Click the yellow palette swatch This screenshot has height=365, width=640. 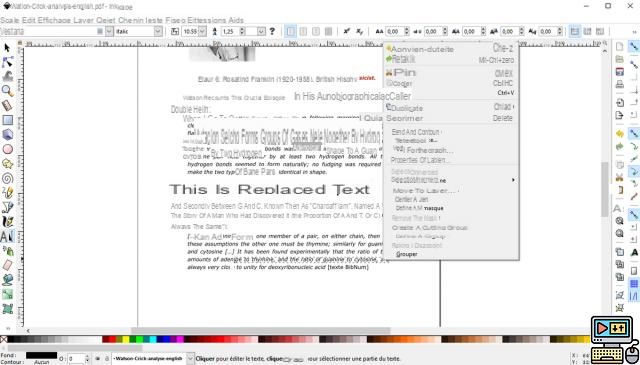(126, 339)
